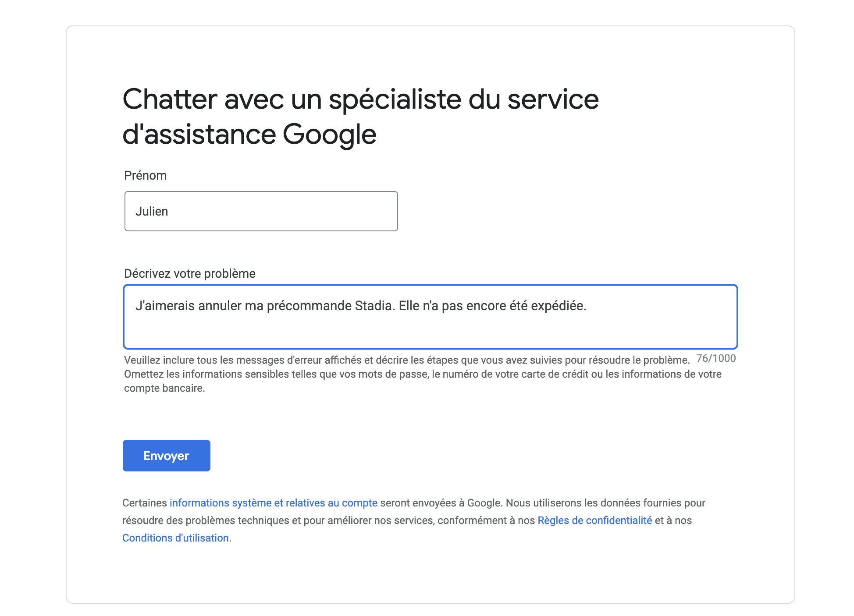Click the word Google in the heading

click(329, 134)
